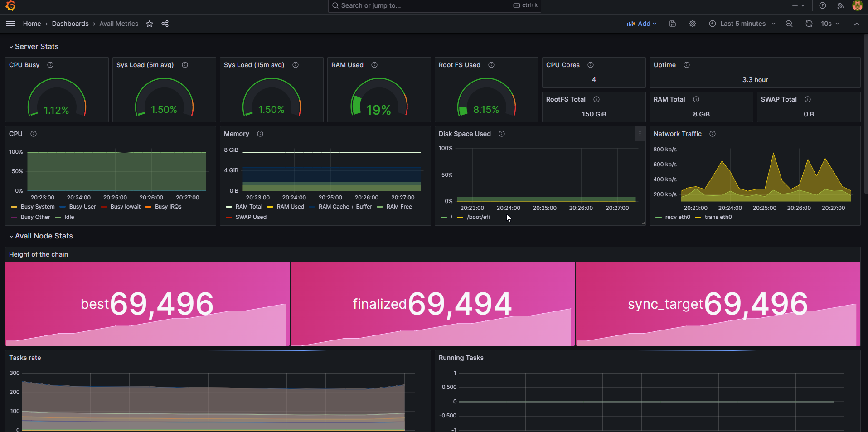Image resolution: width=868 pixels, height=432 pixels.
Task: Zoom out the time range
Action: 789,24
